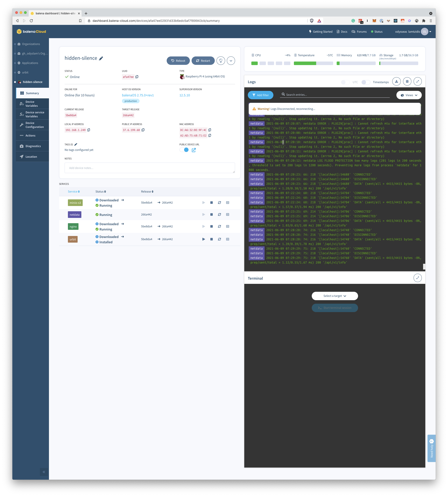
Task: Enable log Timestamps switch
Action: pyautogui.click(x=366, y=82)
